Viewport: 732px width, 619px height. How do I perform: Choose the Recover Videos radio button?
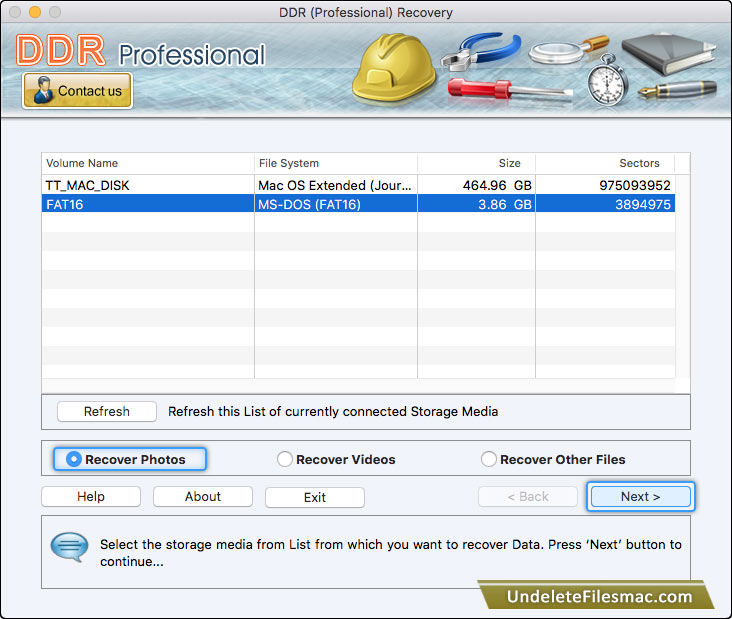[285, 460]
